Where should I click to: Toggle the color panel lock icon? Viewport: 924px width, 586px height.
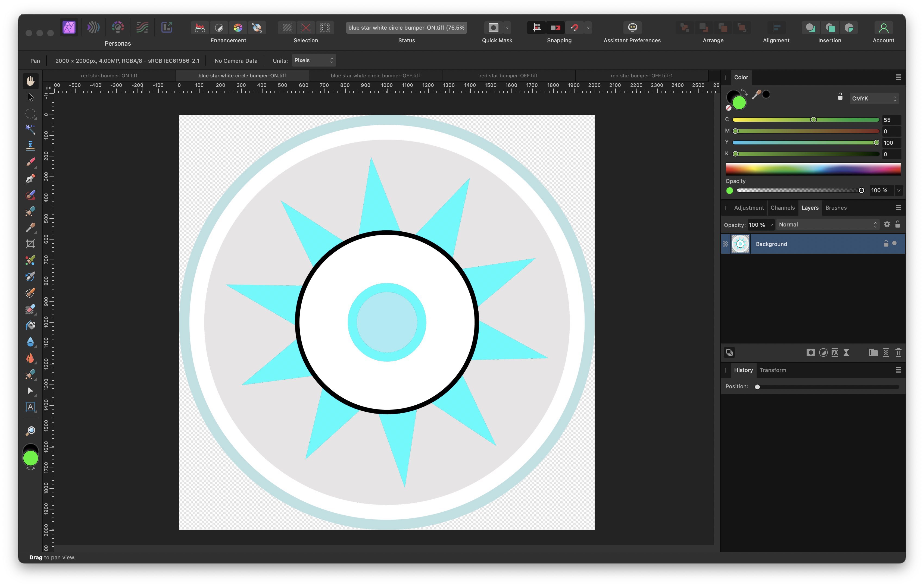[x=840, y=96]
